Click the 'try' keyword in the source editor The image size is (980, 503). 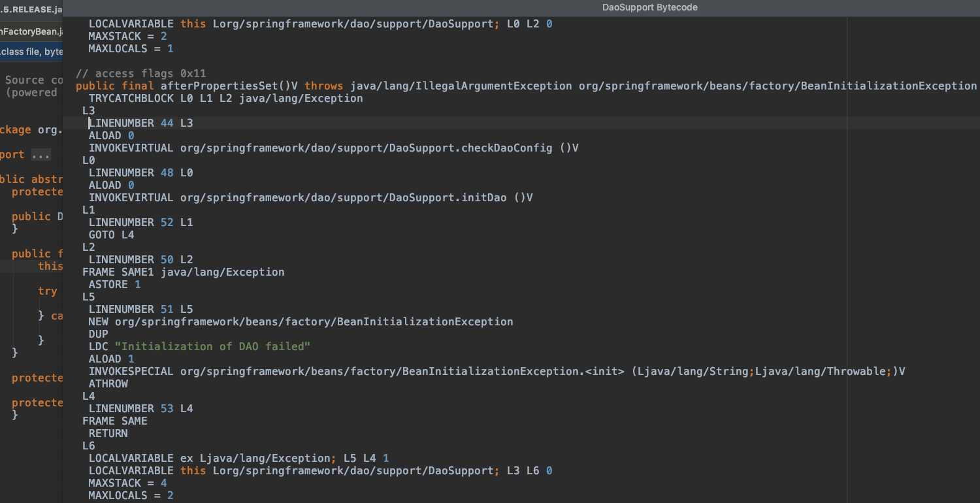(x=47, y=291)
